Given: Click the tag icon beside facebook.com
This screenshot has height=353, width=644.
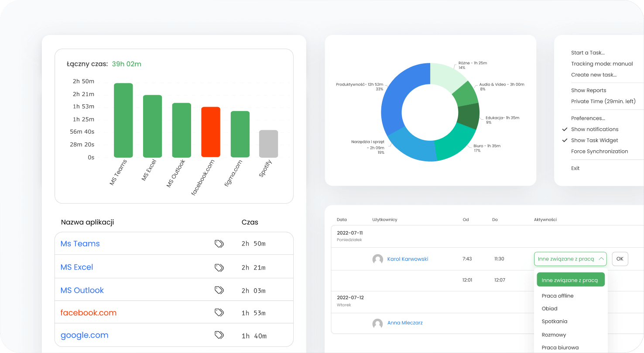Looking at the screenshot, I should point(219,313).
